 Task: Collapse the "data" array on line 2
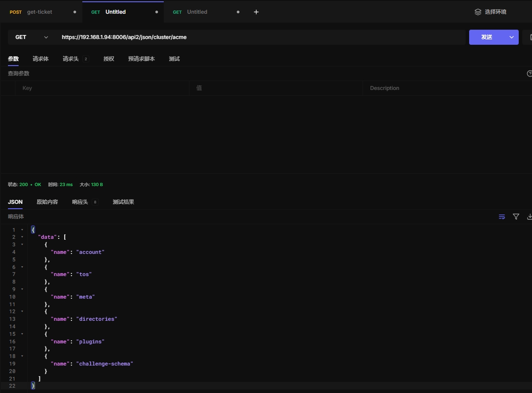click(x=22, y=237)
